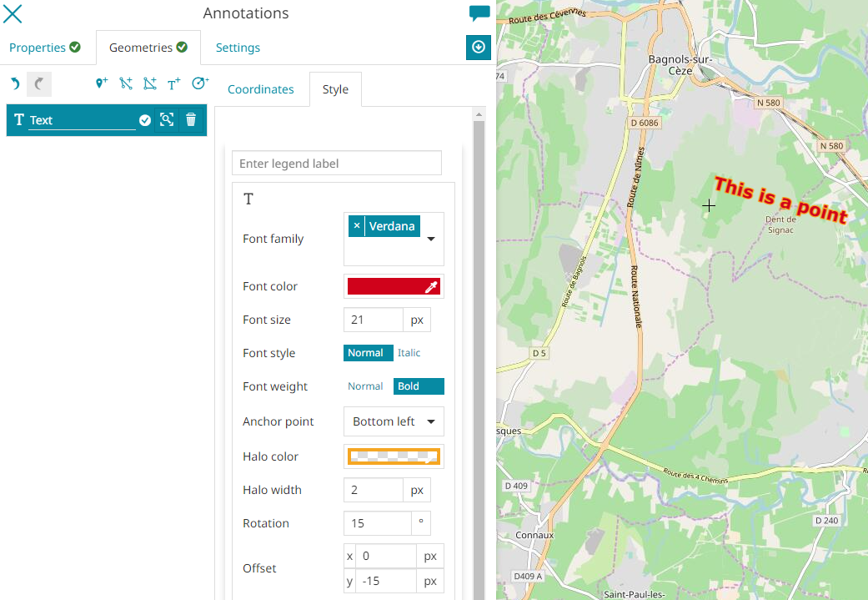Add a new marker point geometry

click(x=102, y=83)
